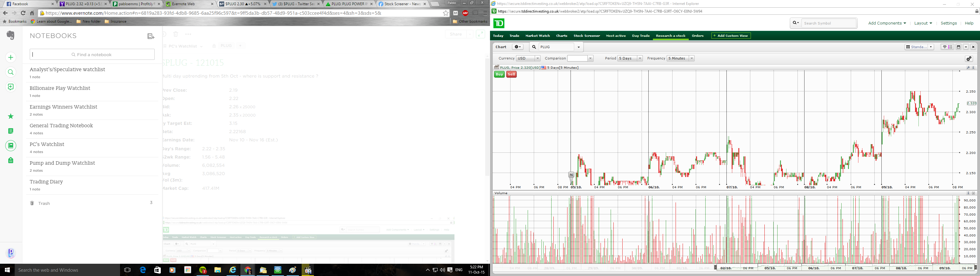Bookmark page with the star in address bar
The width and height of the screenshot is (980, 276).
click(446, 13)
